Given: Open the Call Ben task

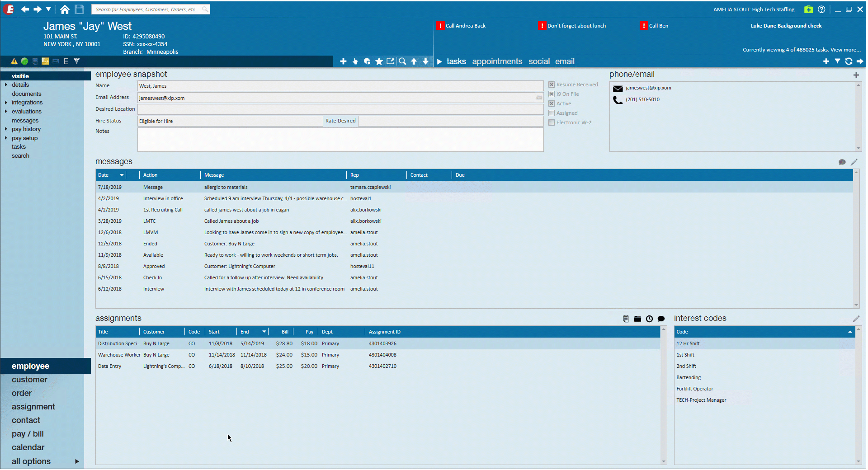Looking at the screenshot, I should [x=658, y=26].
